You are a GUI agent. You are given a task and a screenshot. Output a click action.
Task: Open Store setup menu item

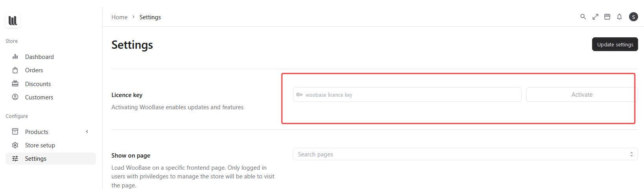40,145
